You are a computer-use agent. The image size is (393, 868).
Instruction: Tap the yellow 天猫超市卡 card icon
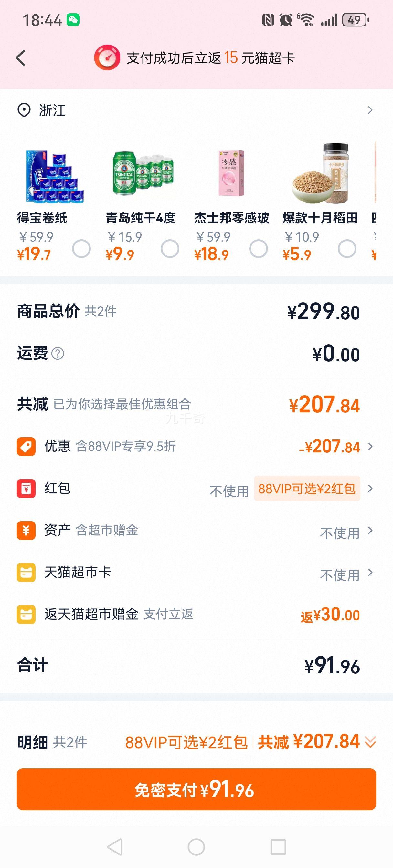tap(26, 573)
